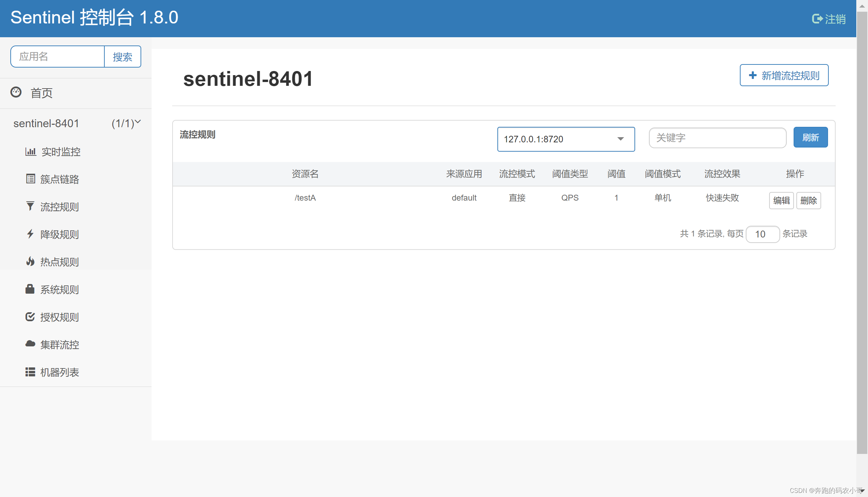
Task: Click the plus icon in 新增流控规则
Action: point(753,75)
